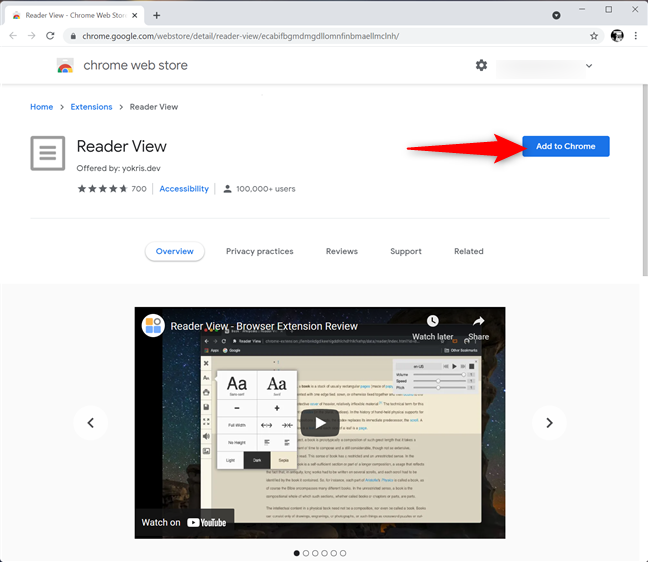
Task: Click the page vertical scrollbar
Action: [x=645, y=180]
